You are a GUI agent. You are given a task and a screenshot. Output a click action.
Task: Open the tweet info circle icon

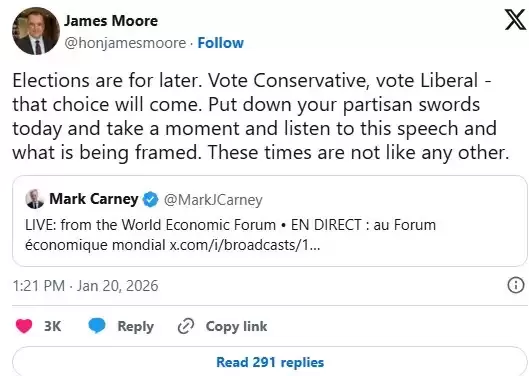tap(516, 285)
